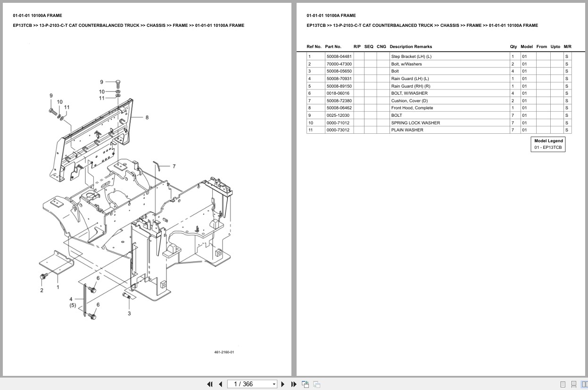Select the SPRING LOCK WASHER row
This screenshot has width=588, height=390.
tap(415, 122)
